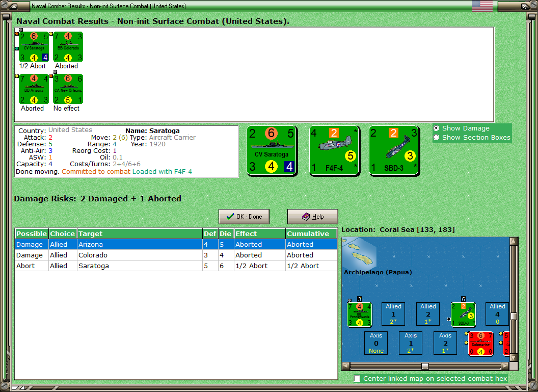Select the red Submarine counter on map

(x=481, y=344)
